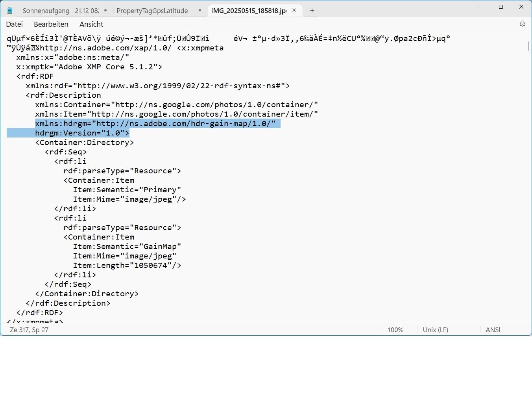Open the Ansicht menu
The height and width of the screenshot is (405, 532).
pos(91,24)
